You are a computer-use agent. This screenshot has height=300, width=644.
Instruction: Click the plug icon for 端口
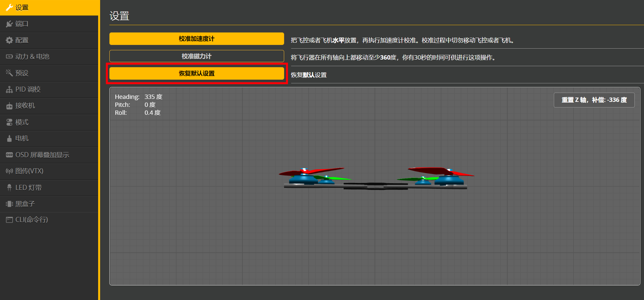[x=9, y=24]
